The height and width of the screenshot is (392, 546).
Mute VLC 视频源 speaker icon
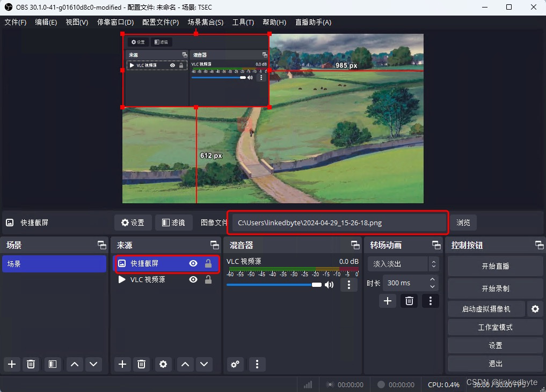(329, 285)
